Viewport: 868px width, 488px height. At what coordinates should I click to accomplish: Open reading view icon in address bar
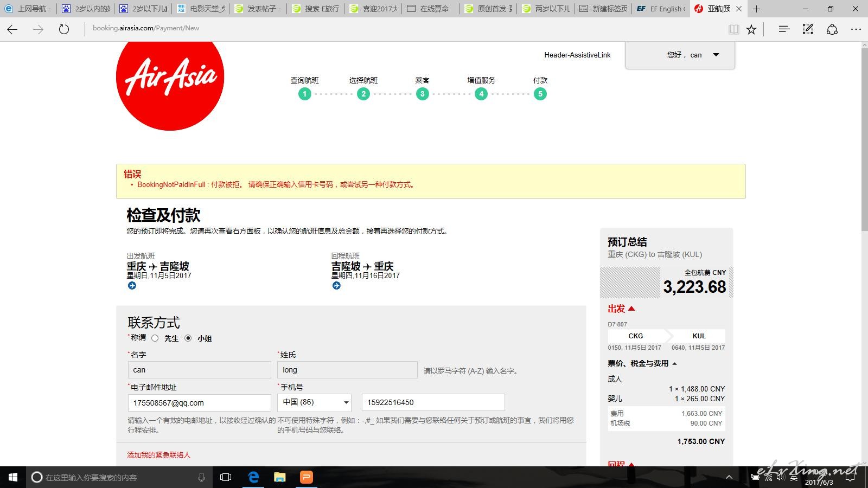[x=733, y=29]
